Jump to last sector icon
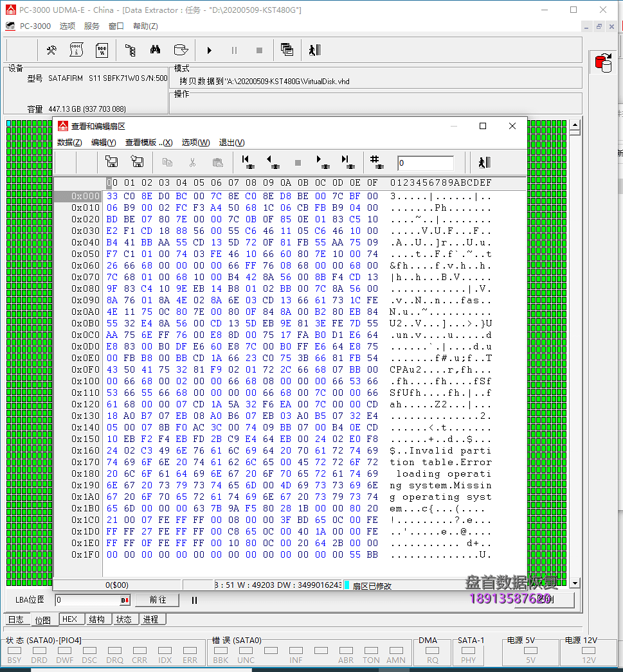623x672 pixels. click(348, 162)
